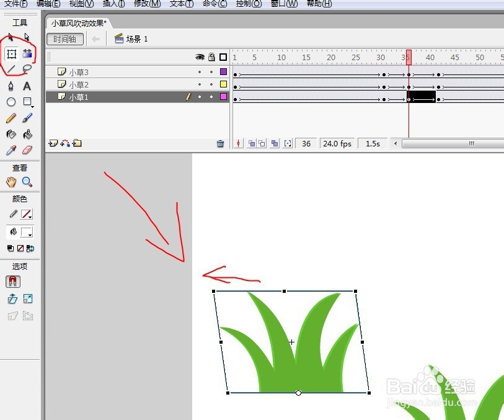Insert a new layer
The width and height of the screenshot is (504, 420).
[53, 143]
